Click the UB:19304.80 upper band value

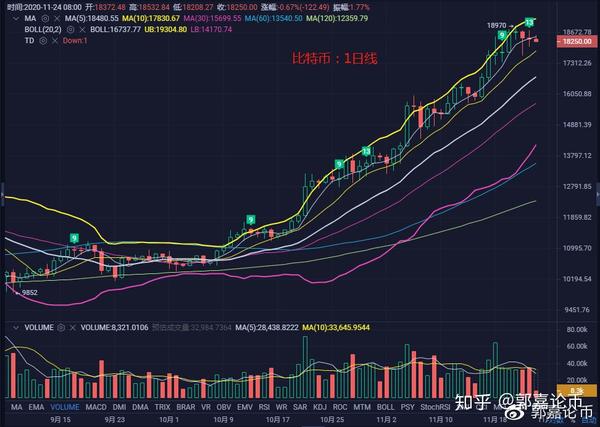(166, 29)
